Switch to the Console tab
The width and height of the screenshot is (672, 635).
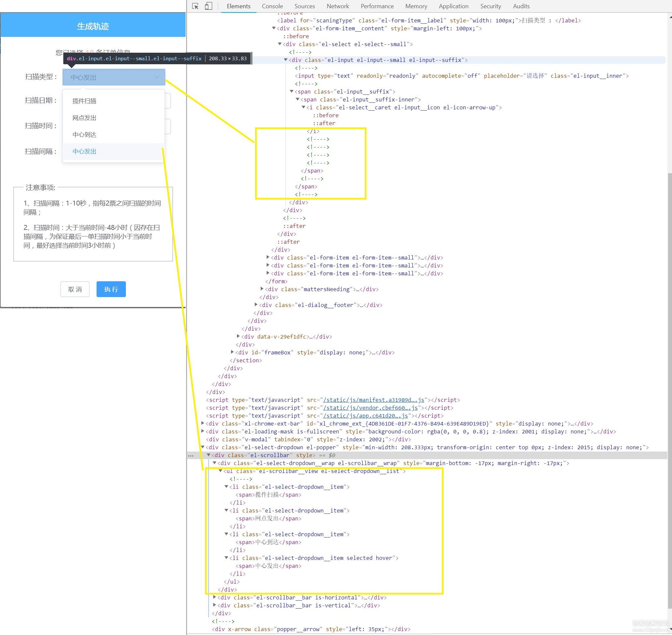(x=272, y=6)
